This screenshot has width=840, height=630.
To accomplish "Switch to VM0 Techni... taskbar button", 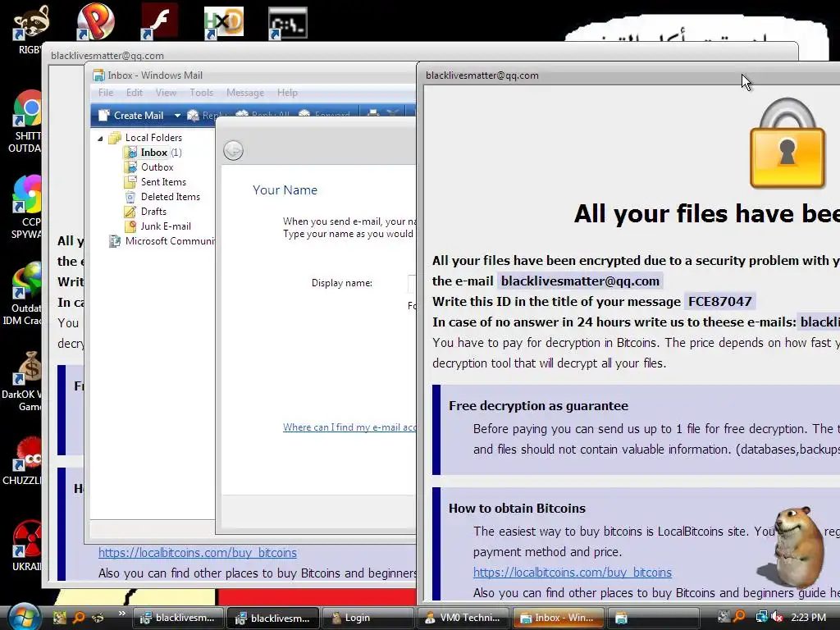I will point(464,618).
